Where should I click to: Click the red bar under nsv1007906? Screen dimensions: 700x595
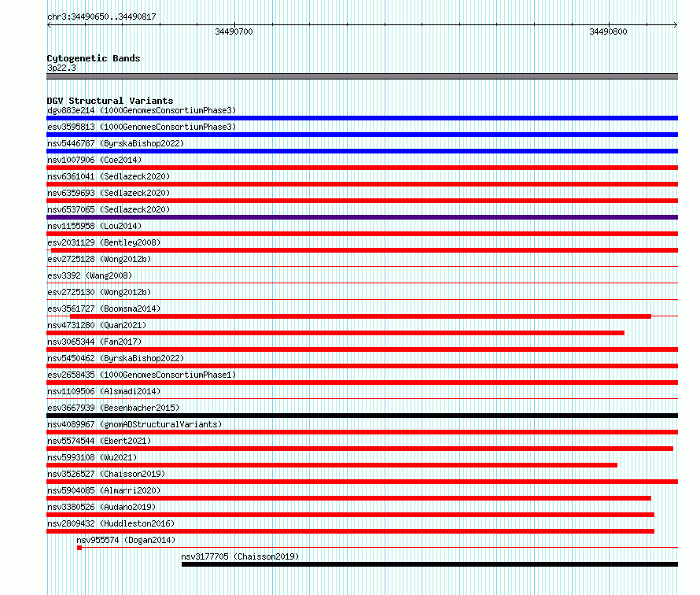click(362, 168)
